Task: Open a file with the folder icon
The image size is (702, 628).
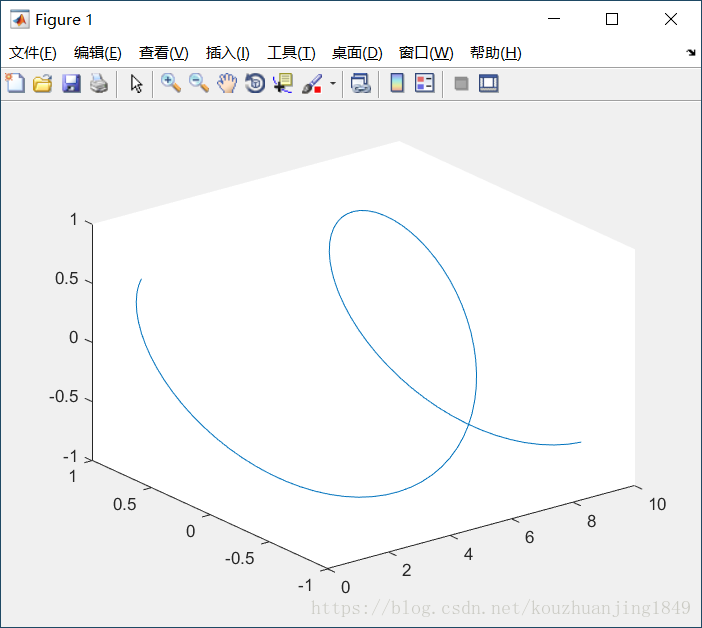Action: 43,83
